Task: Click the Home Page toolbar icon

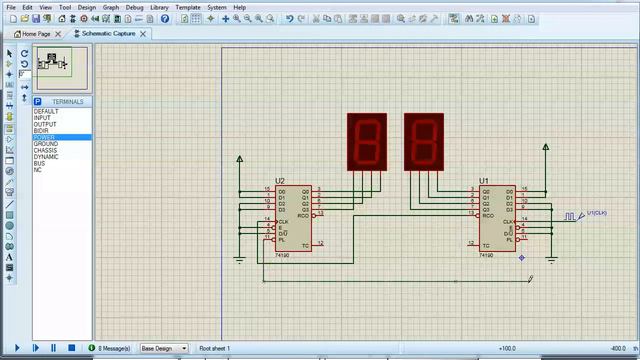Action: [x=62, y=19]
